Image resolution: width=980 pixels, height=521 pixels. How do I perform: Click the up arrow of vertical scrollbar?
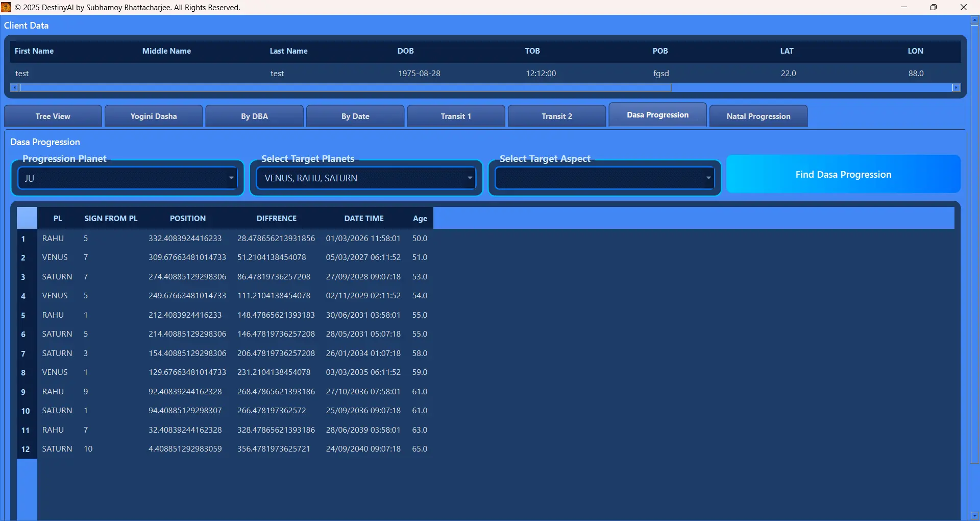(974, 19)
